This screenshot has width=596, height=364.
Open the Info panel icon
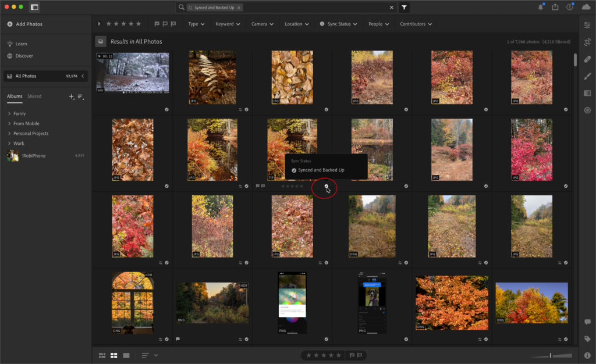coord(587,355)
